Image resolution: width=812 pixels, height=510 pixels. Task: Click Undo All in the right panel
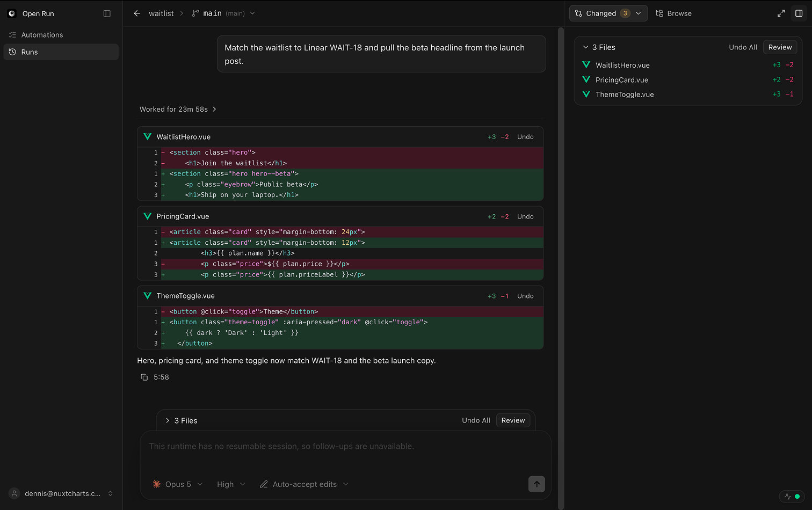click(743, 47)
